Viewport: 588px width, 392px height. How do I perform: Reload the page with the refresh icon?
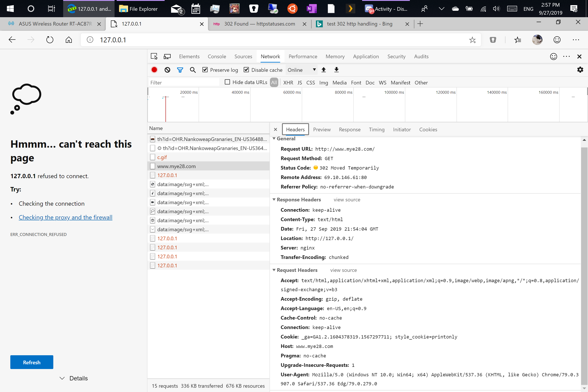50,40
